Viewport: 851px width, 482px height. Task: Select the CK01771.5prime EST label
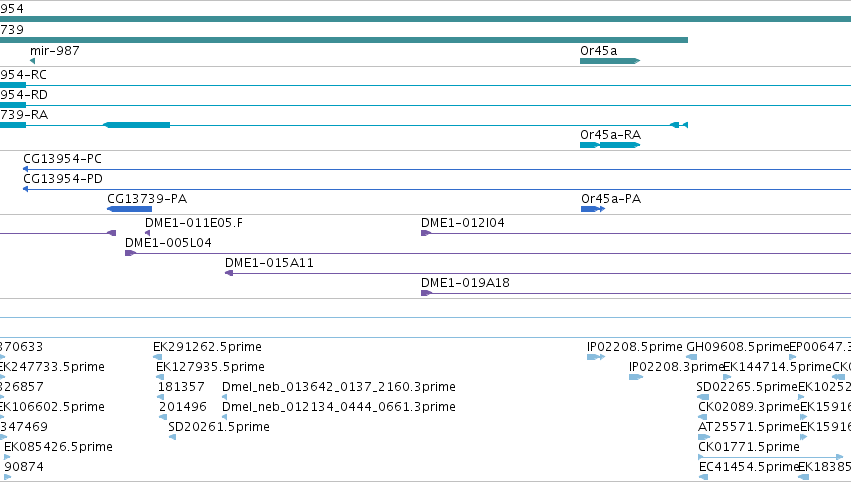(749, 447)
